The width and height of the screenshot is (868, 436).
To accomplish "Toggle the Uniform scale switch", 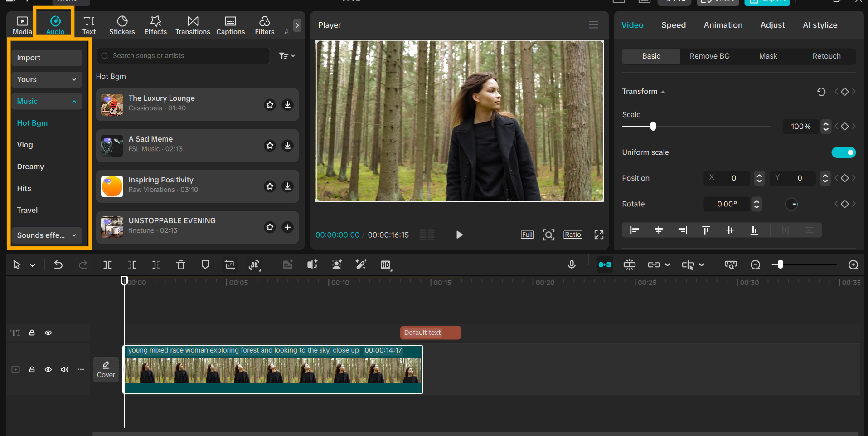I will [843, 152].
